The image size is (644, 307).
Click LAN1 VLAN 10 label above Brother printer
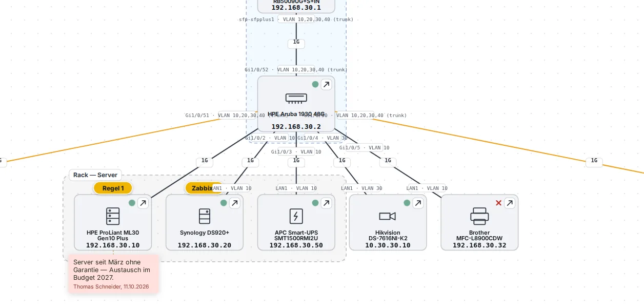tap(427, 188)
